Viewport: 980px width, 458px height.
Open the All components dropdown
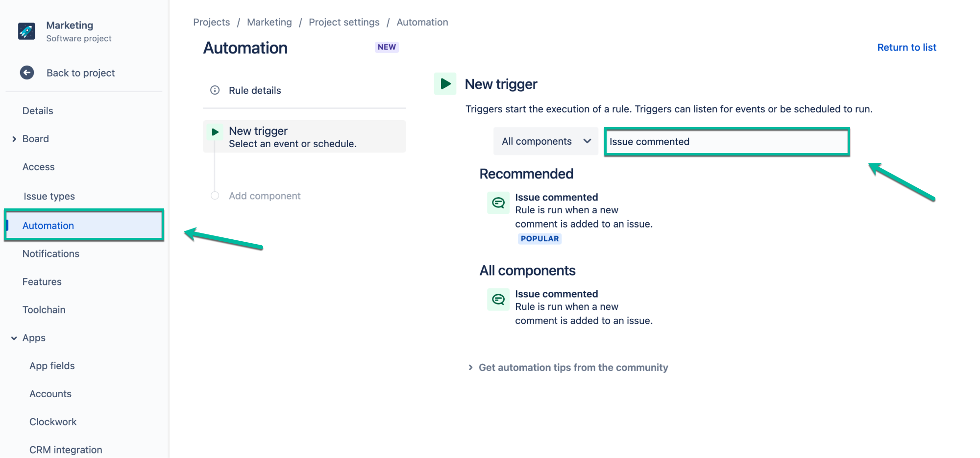545,141
